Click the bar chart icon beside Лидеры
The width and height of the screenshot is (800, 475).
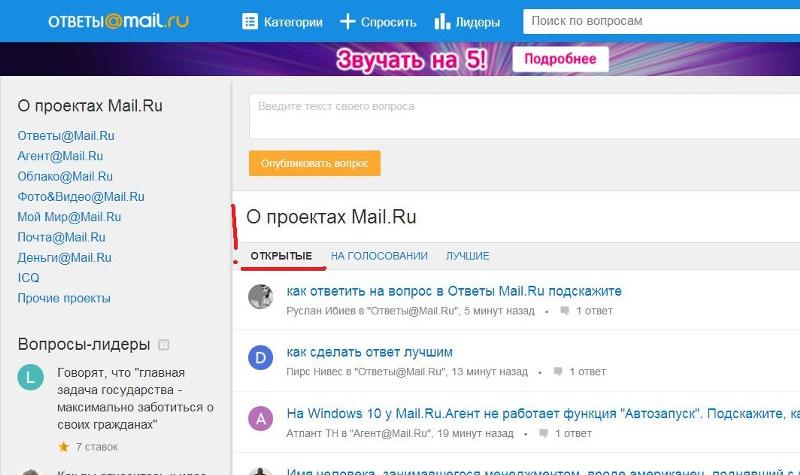click(x=442, y=21)
